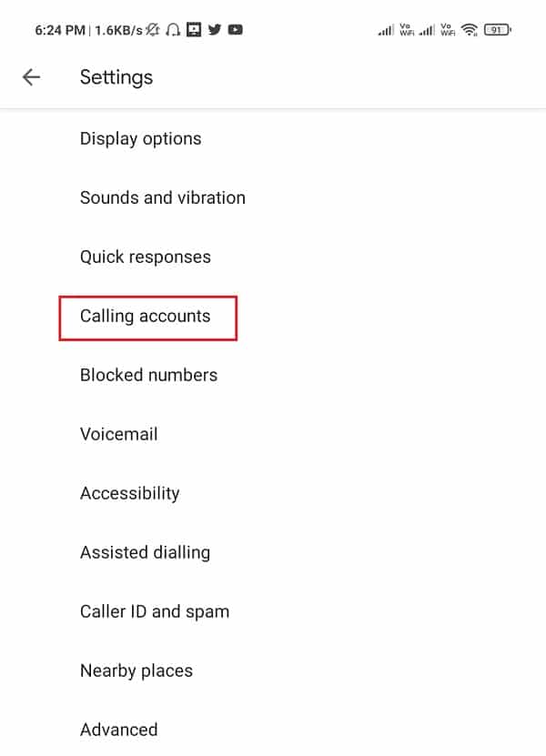Tap the Wi-Fi signal icon
546x756 pixels.
[x=470, y=30]
